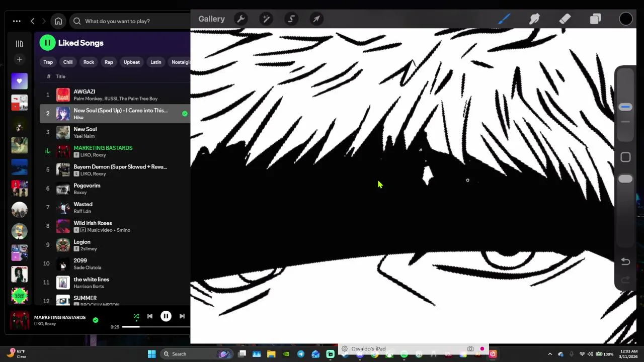Viewport: 644px width, 362px height.
Task: Open Spotify Home
Action: 58,21
